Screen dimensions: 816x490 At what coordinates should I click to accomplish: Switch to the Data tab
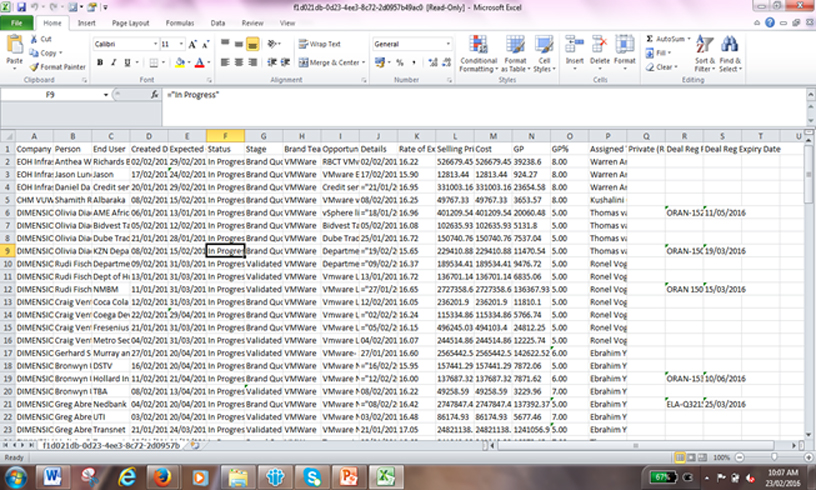(x=218, y=23)
